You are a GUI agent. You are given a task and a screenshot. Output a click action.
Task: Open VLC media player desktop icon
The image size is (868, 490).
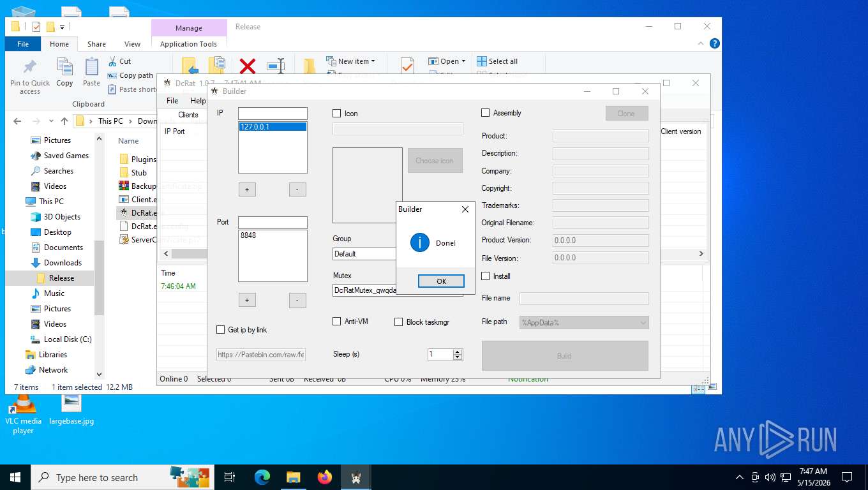(23, 413)
